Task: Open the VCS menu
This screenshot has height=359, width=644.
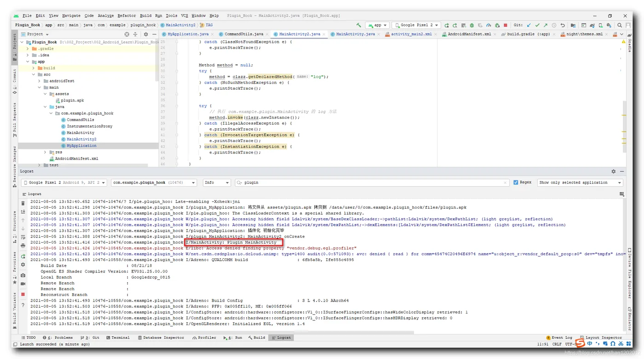Action: tap(184, 16)
